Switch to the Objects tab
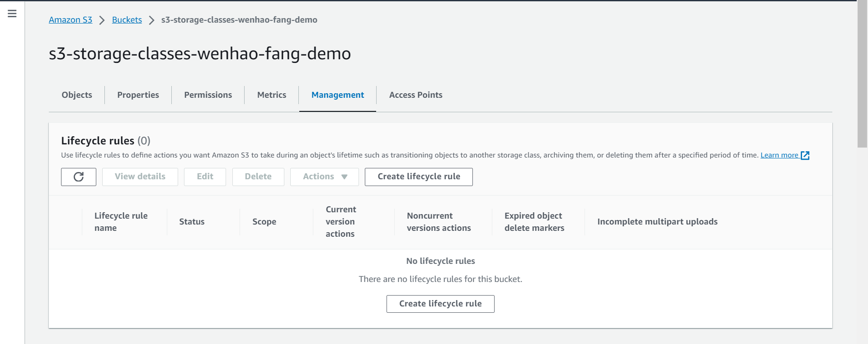Viewport: 868px width, 344px height. [x=77, y=95]
